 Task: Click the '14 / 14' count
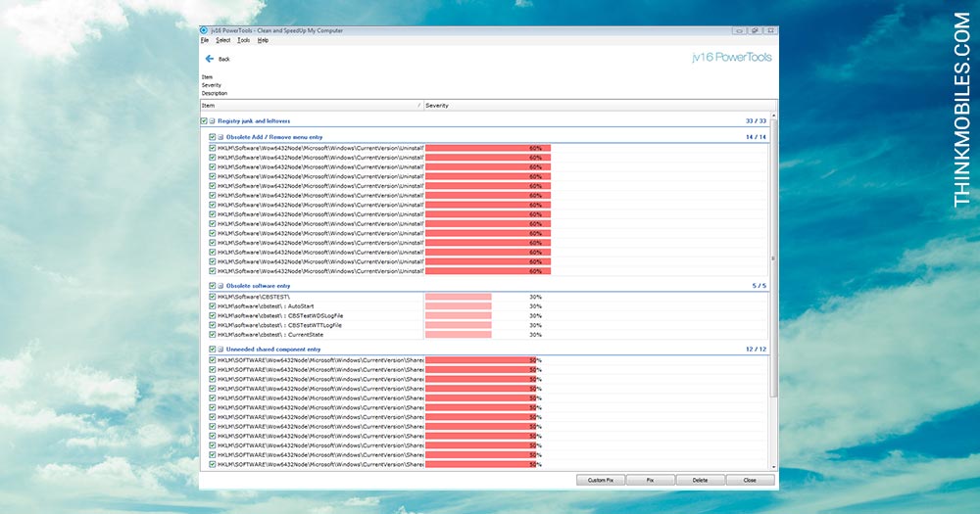click(x=756, y=137)
